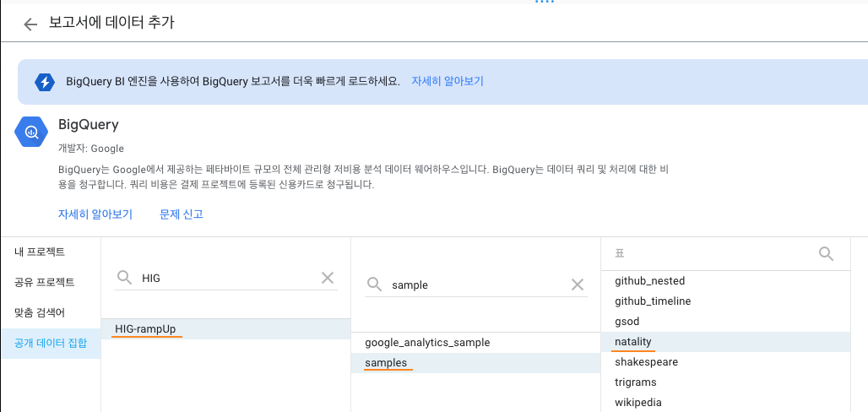Image resolution: width=868 pixels, height=412 pixels.
Task: Click the project search field containing HIG
Action: [x=225, y=278]
